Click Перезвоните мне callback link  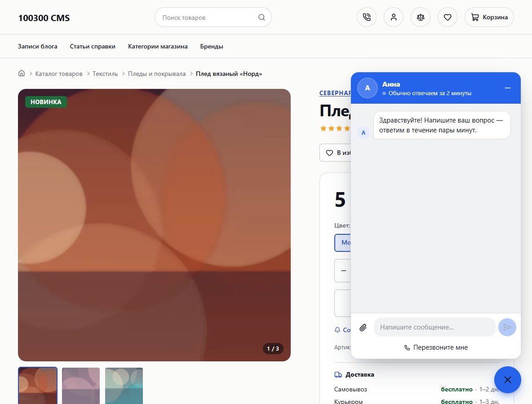click(x=436, y=347)
